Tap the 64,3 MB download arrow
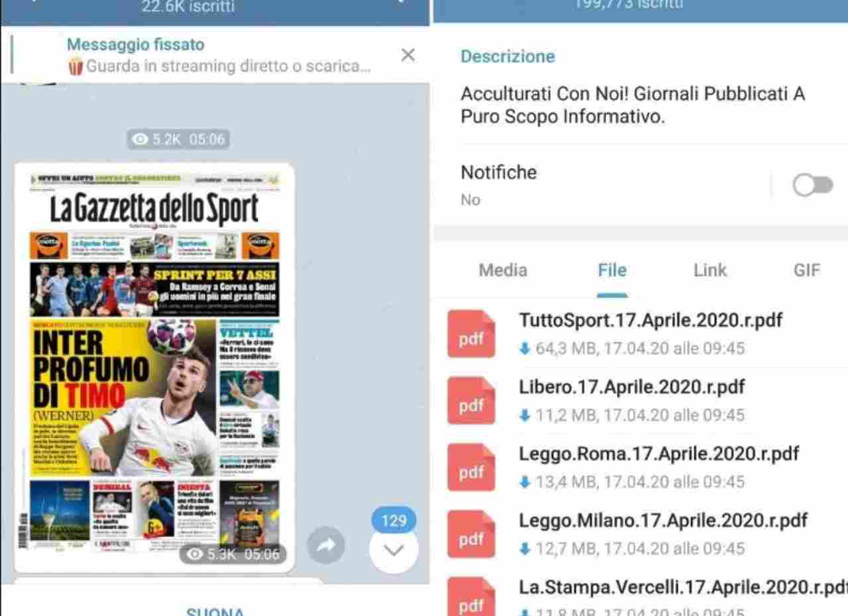This screenshot has height=616, width=848. click(x=525, y=348)
